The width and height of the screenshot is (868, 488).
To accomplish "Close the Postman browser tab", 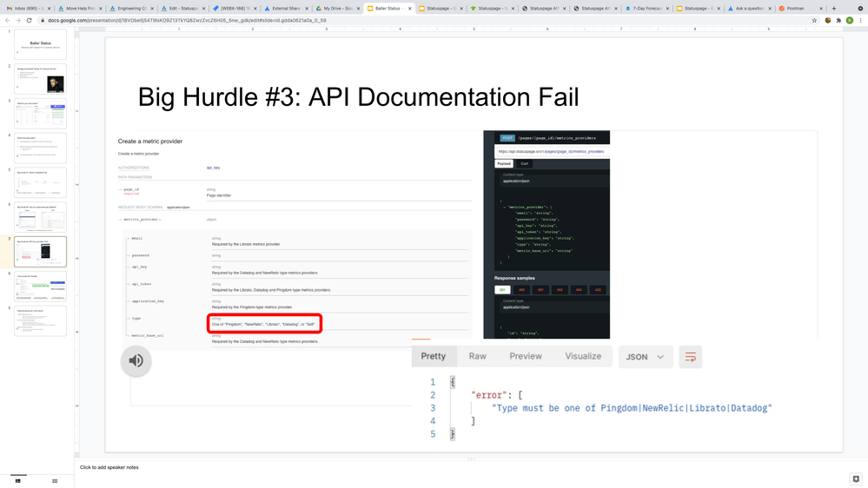I will pyautogui.click(x=821, y=9).
